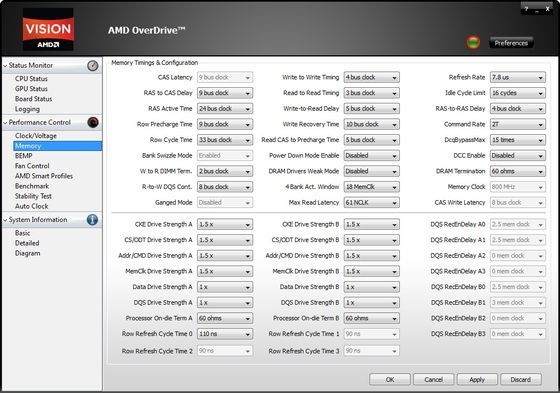
Task: Open the Write-to-Read Delay dropdown
Action: pyautogui.click(x=371, y=109)
